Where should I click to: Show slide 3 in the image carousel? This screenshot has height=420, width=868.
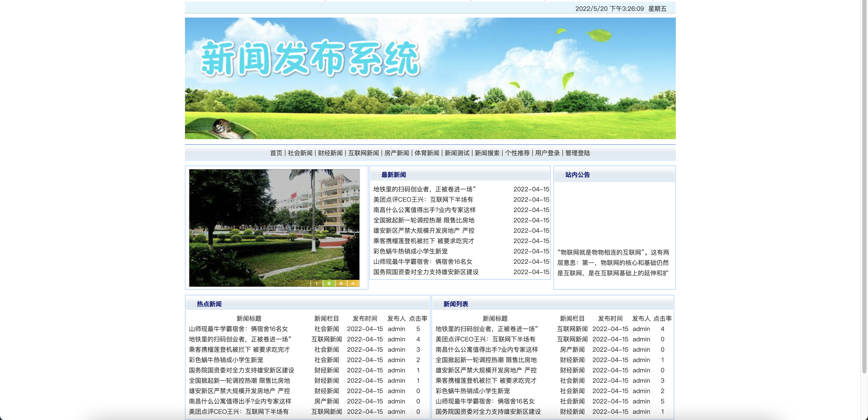pyautogui.click(x=341, y=283)
